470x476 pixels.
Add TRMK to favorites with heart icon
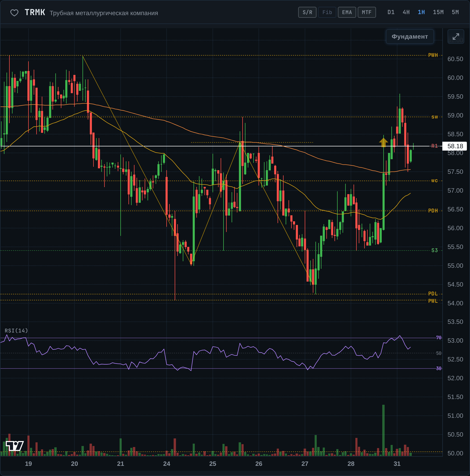tap(14, 13)
